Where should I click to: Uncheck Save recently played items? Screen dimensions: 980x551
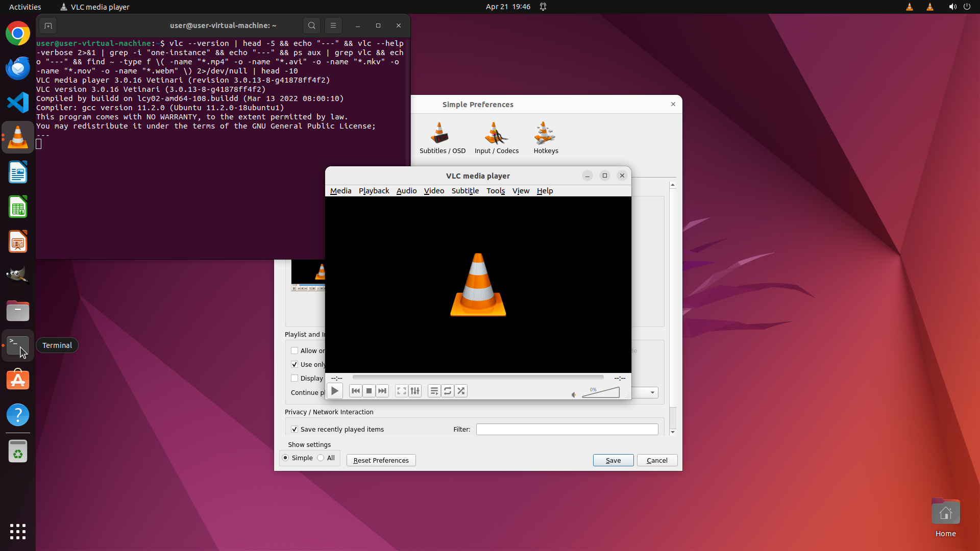click(295, 429)
